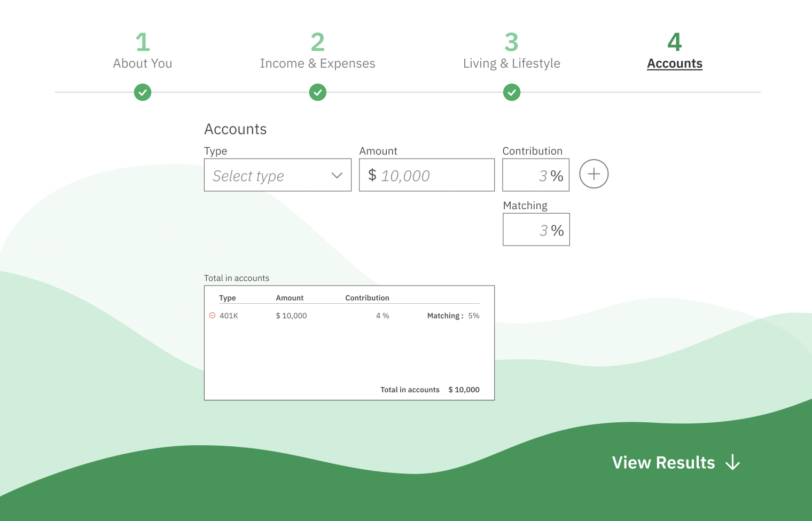Click the green checkmark on About You step
This screenshot has width=812, height=521.
(x=142, y=92)
